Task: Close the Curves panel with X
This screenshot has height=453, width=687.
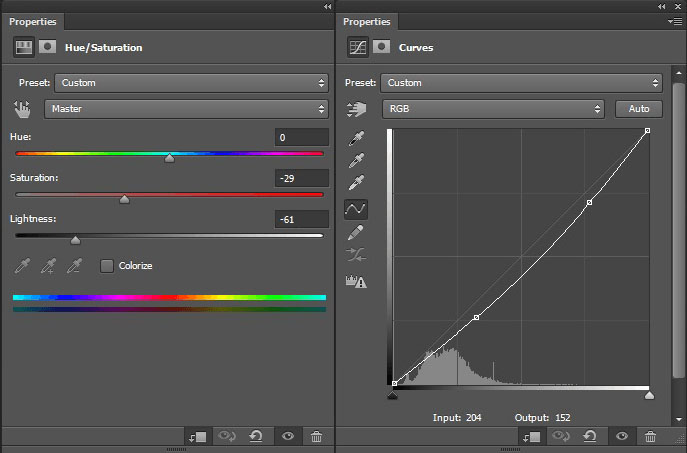Action: 678,6
